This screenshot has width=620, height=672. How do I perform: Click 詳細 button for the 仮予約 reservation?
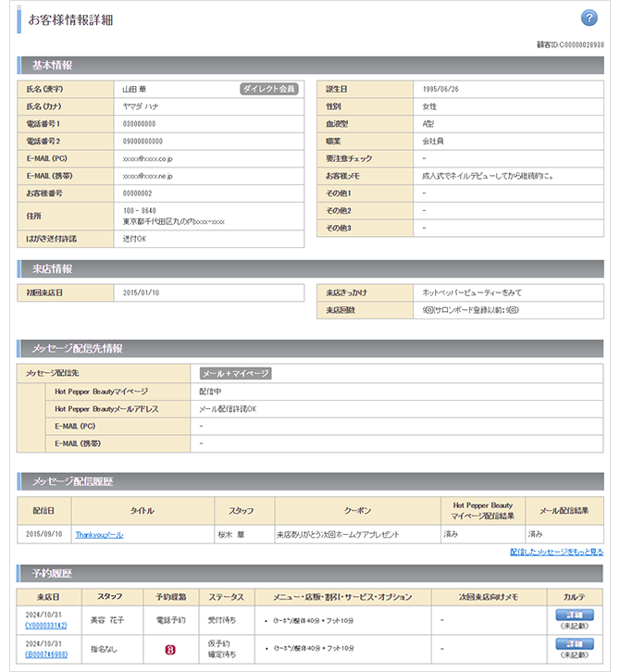(574, 643)
